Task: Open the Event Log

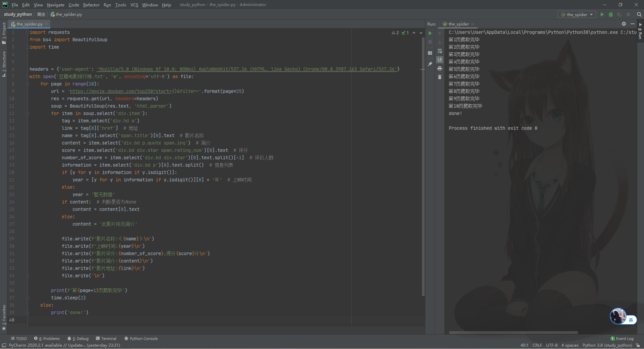Action: pyautogui.click(x=622, y=339)
